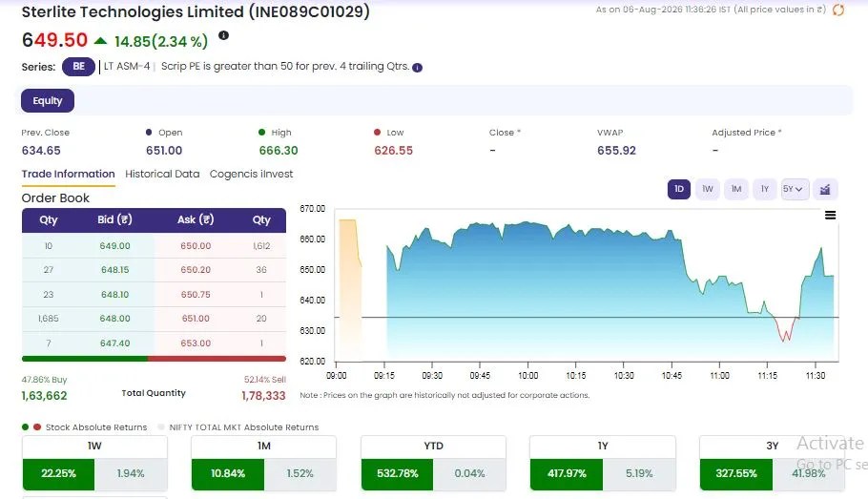Click the refresh icon beside the timestamp
868x499 pixels.
click(x=838, y=10)
